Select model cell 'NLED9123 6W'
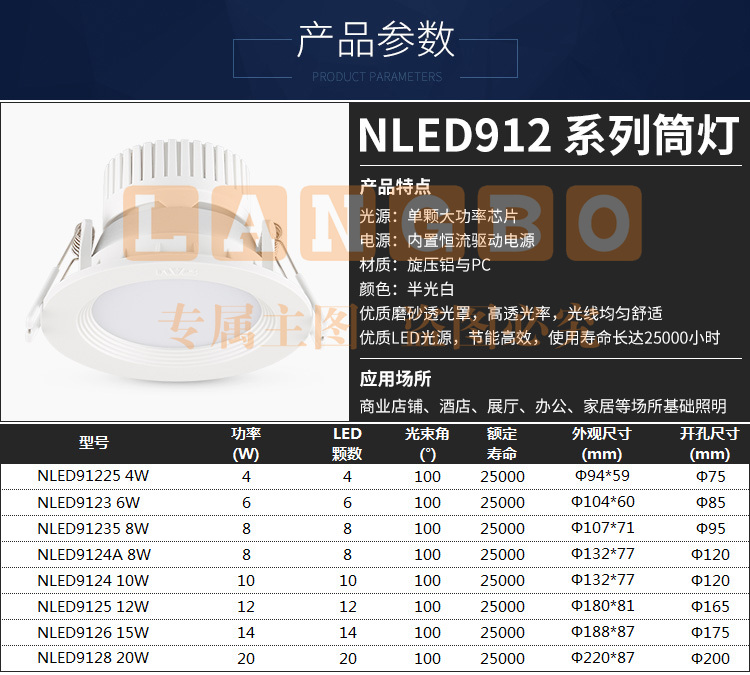The image size is (750, 675). pos(88,502)
